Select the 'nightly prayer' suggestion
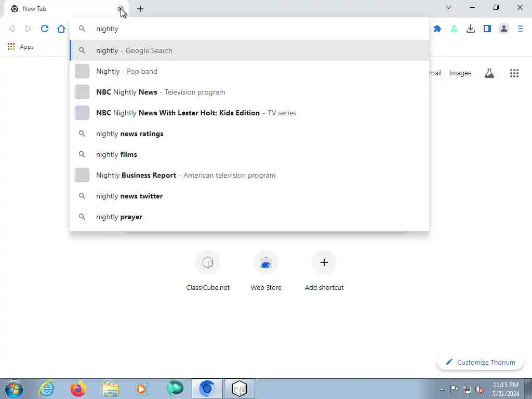This screenshot has width=532, height=399. click(250, 217)
